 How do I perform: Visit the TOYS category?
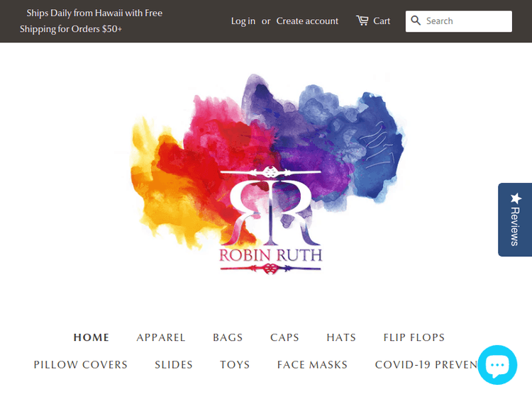pos(235,365)
